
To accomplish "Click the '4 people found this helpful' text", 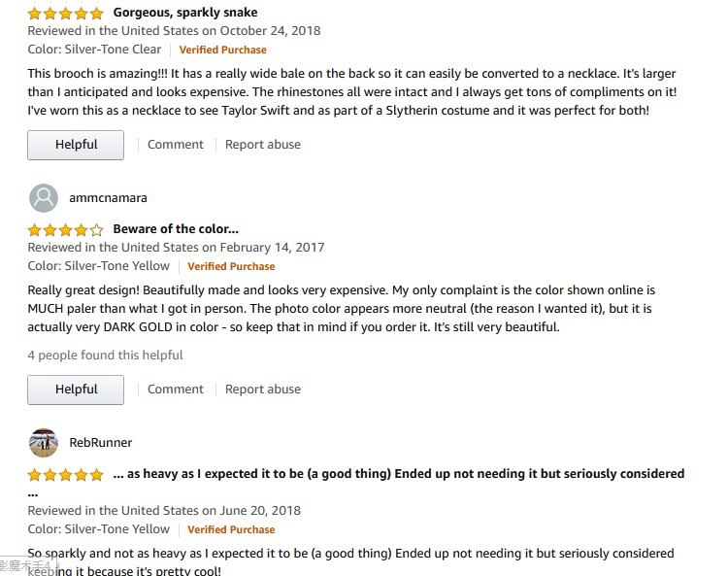I will [105, 356].
